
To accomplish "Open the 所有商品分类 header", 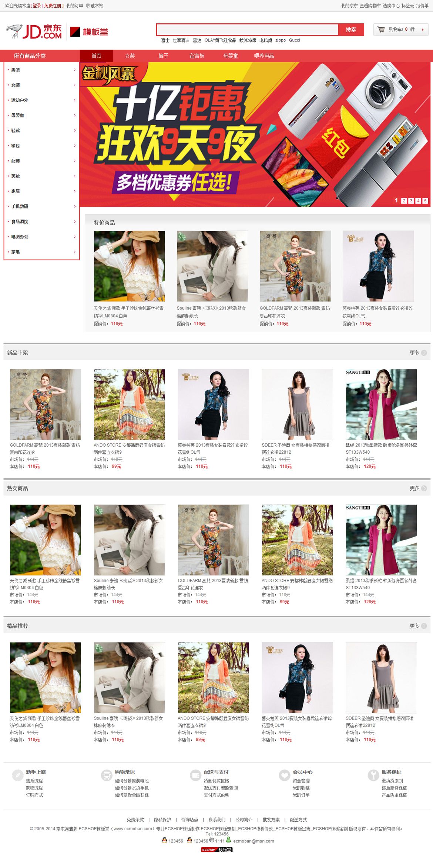I will click(30, 56).
